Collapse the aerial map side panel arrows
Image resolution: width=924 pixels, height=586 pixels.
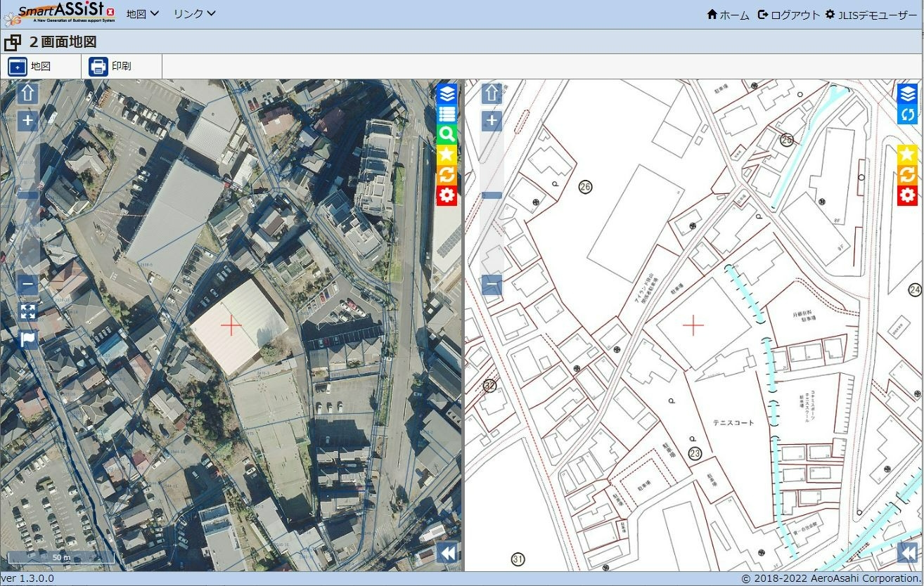point(447,553)
